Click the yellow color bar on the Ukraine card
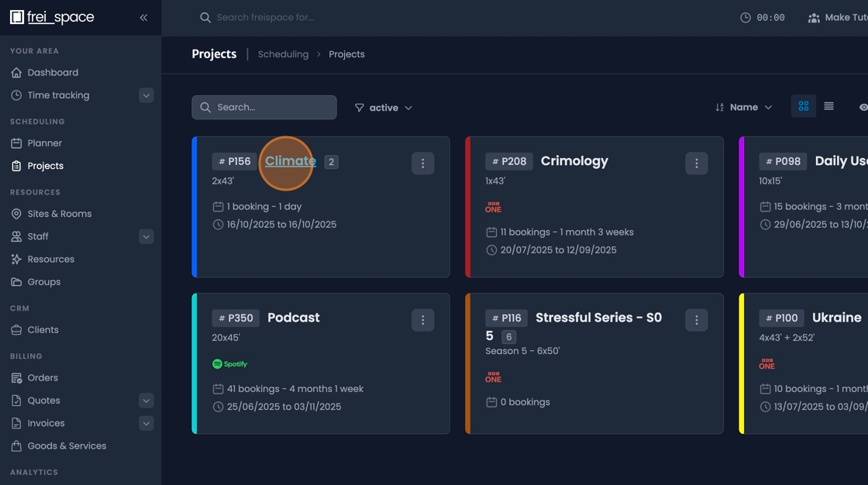Viewport: 868px width, 485px height. tap(741, 363)
